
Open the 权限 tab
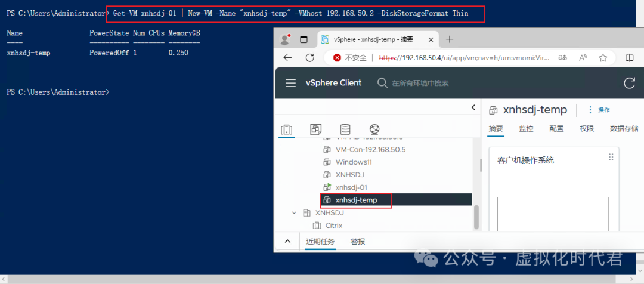click(x=587, y=129)
